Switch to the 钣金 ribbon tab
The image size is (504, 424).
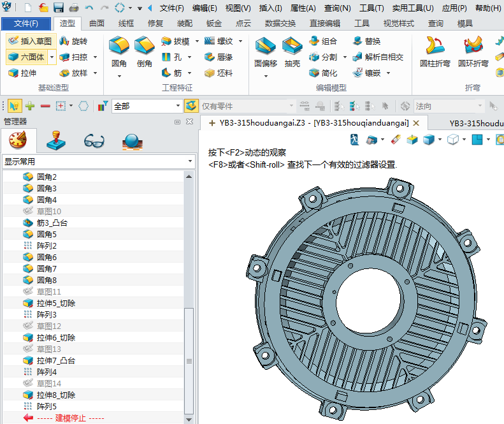214,24
